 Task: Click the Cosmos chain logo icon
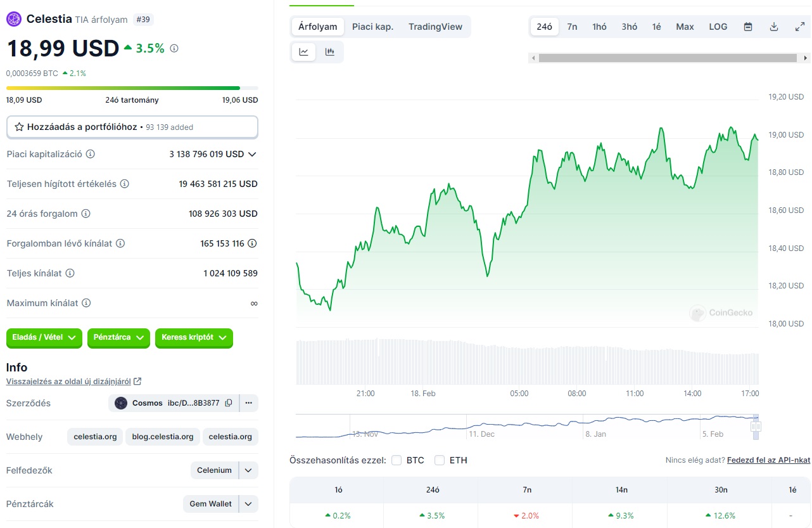[x=120, y=403]
